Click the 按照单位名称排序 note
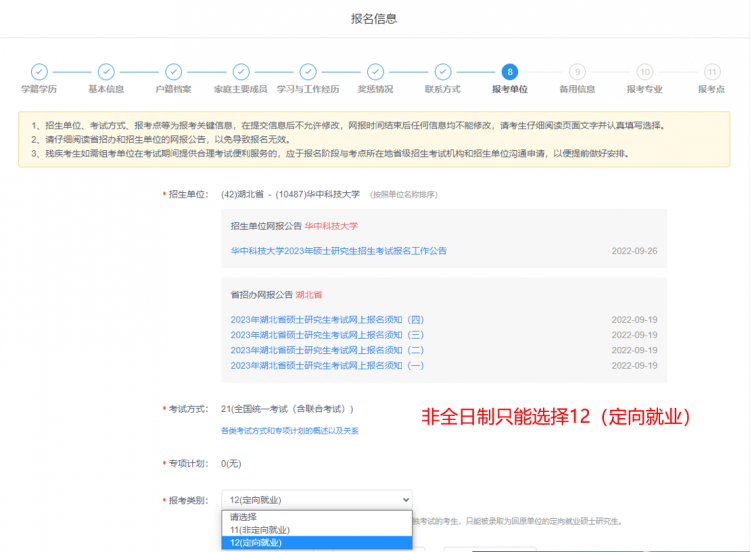 (404, 195)
